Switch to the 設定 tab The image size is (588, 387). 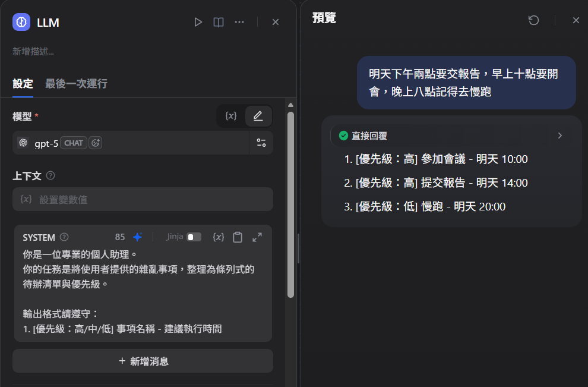pos(23,83)
